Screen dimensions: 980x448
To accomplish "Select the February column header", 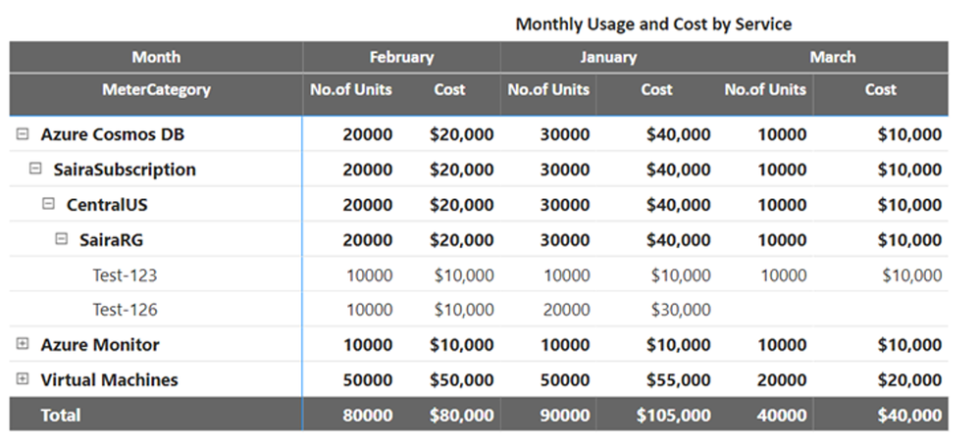I will point(401,57).
